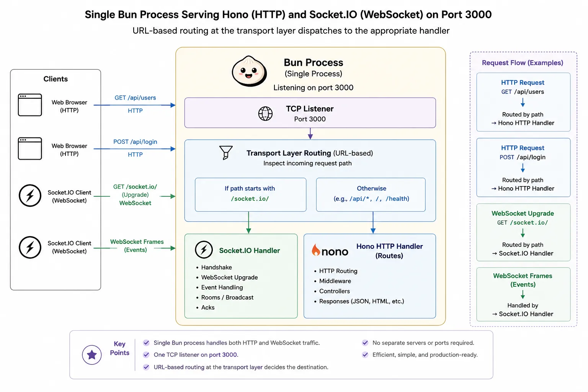This screenshot has height=392, width=588.
Task: Click the GET /api/users arrow label
Action: [x=135, y=98]
